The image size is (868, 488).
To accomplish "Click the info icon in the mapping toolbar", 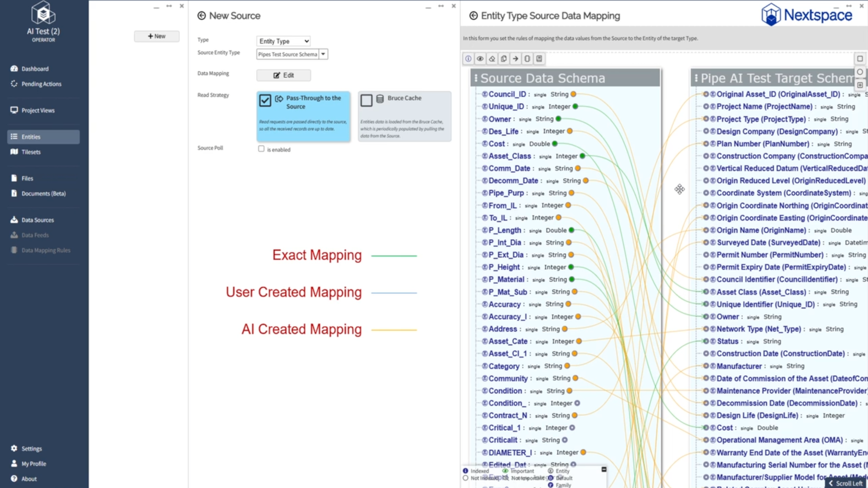I will coord(468,58).
